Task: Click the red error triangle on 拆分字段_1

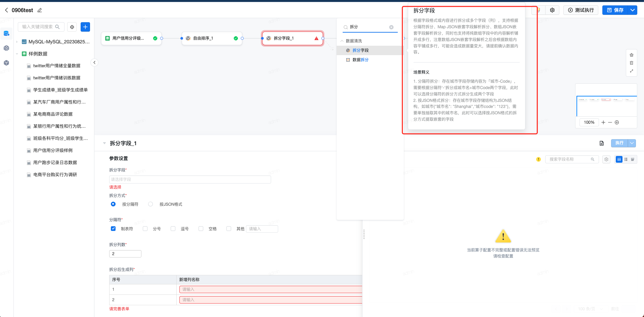Action: point(316,38)
